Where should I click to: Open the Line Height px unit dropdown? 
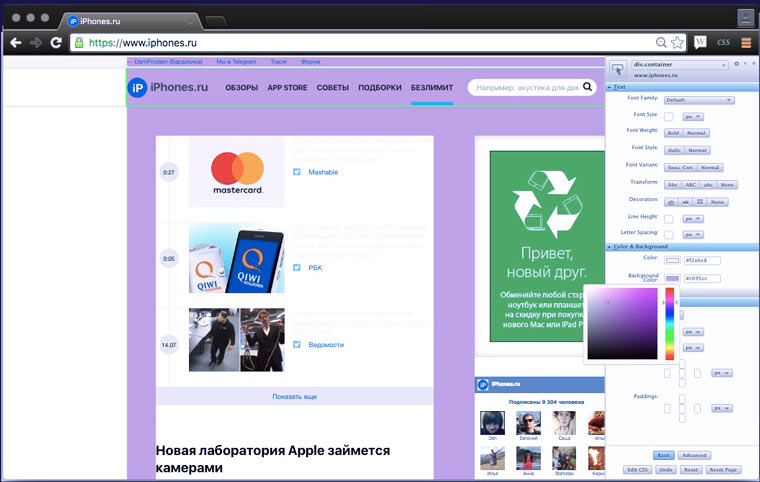(x=693, y=219)
